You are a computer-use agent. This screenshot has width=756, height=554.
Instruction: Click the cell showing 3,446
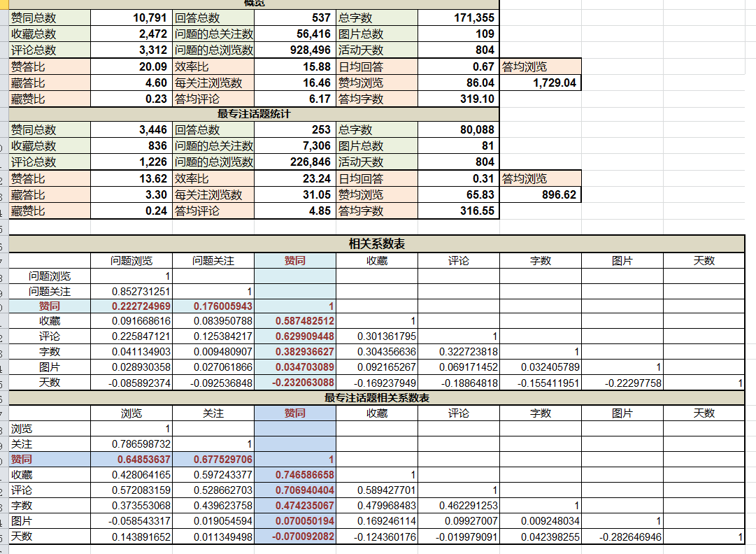pos(131,129)
